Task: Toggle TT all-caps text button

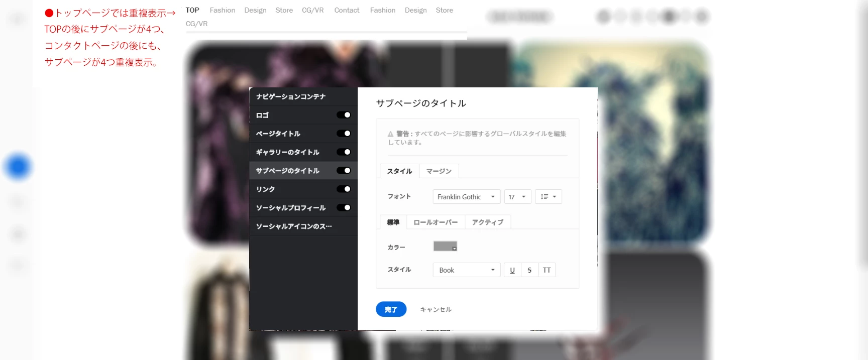Action: point(547,270)
